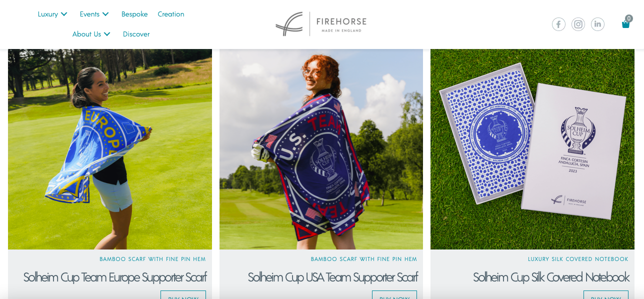
Task: Open Solheim Cup USA Team Supporter Scarf title
Action: pos(332,277)
